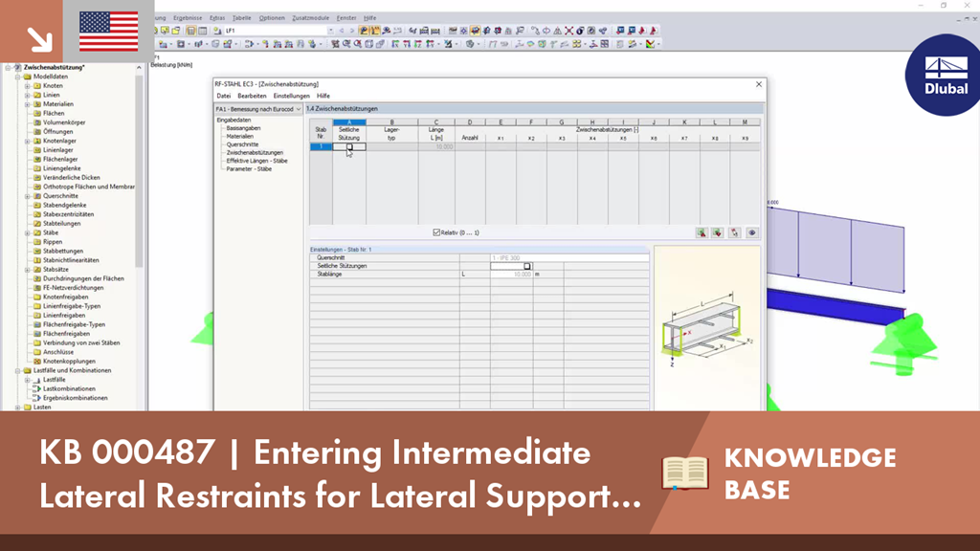The height and width of the screenshot is (551, 980).
Task: Open the dialog's Bearbeiten menu
Action: point(252,96)
